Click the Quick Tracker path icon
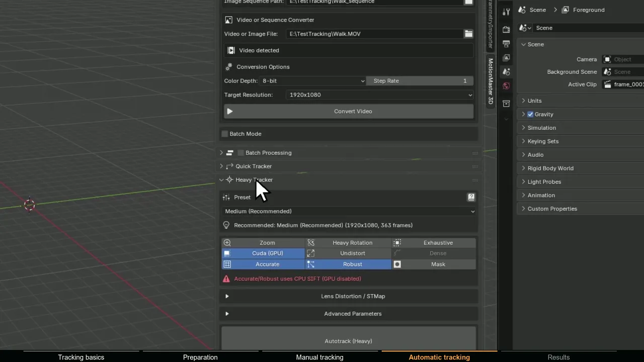The width and height of the screenshot is (644, 362). tap(229, 166)
